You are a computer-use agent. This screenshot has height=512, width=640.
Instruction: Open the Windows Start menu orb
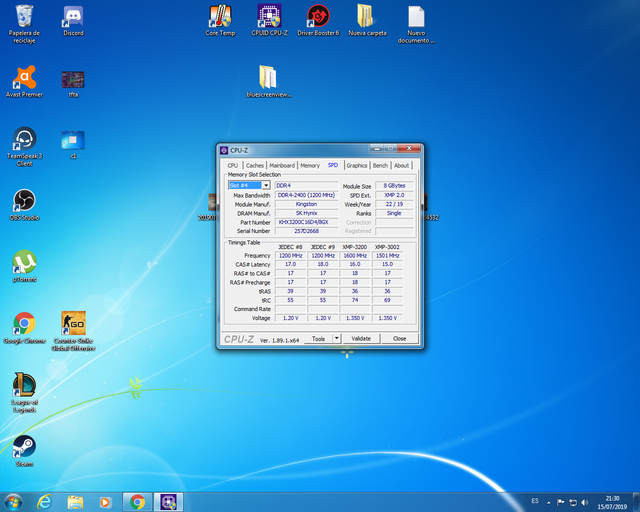coord(13,502)
